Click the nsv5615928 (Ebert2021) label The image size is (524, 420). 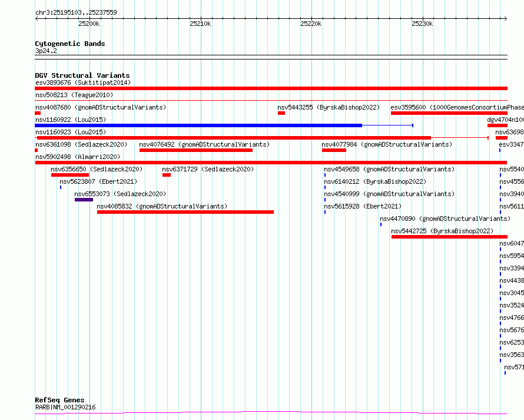pyautogui.click(x=363, y=206)
